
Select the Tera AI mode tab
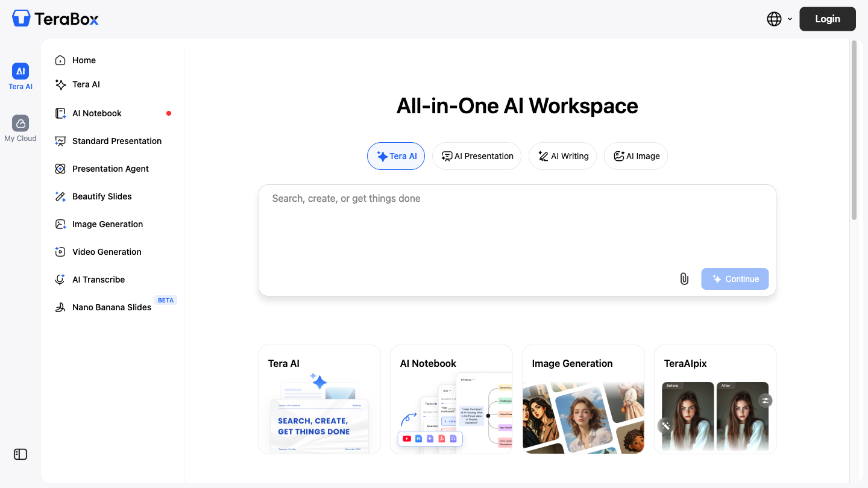[x=396, y=156]
